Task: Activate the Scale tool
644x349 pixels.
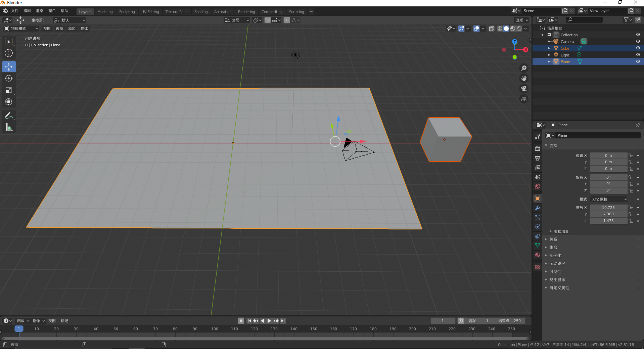Action: 9,90
